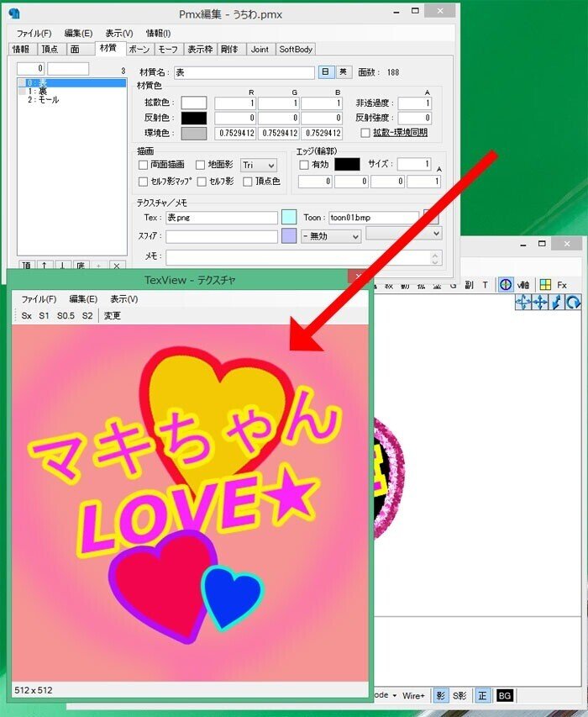Image resolution: width=588 pixels, height=717 pixels.
Task: Click Wire+ in the viewer status bar
Action: tap(413, 695)
